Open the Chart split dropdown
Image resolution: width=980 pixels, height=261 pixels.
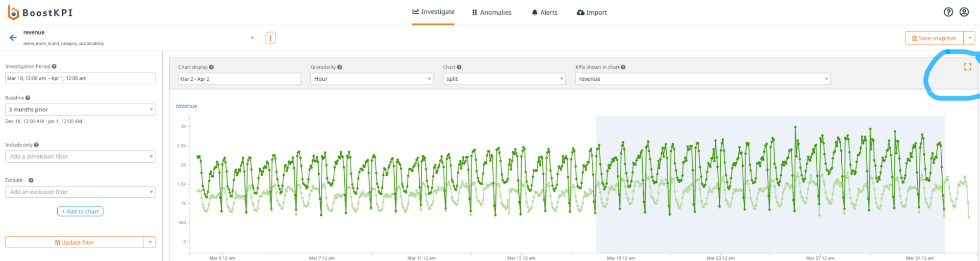pos(504,79)
